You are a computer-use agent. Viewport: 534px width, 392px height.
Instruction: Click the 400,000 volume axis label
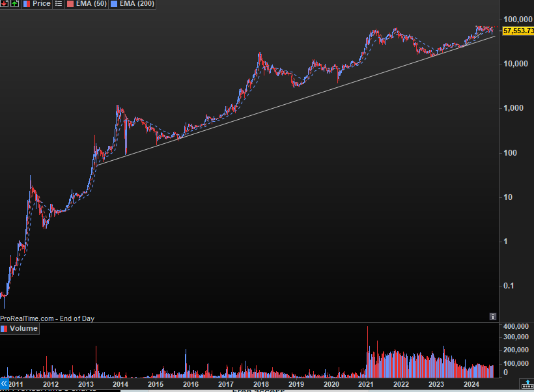[516, 326]
